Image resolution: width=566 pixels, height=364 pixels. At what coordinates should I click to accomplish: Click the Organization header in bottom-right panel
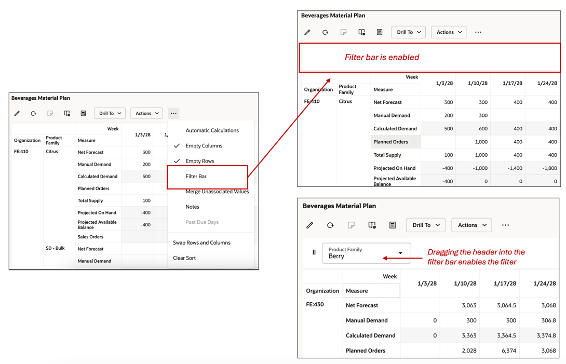click(322, 291)
